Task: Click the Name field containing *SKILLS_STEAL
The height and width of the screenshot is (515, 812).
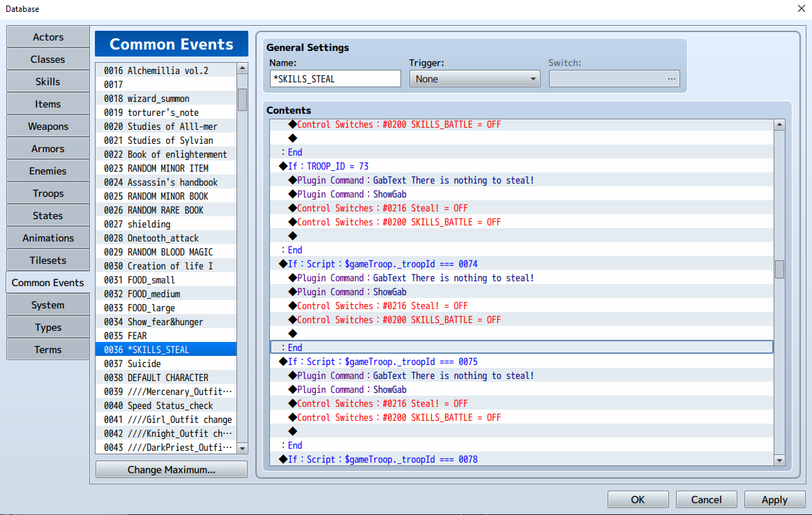Action: (x=335, y=79)
